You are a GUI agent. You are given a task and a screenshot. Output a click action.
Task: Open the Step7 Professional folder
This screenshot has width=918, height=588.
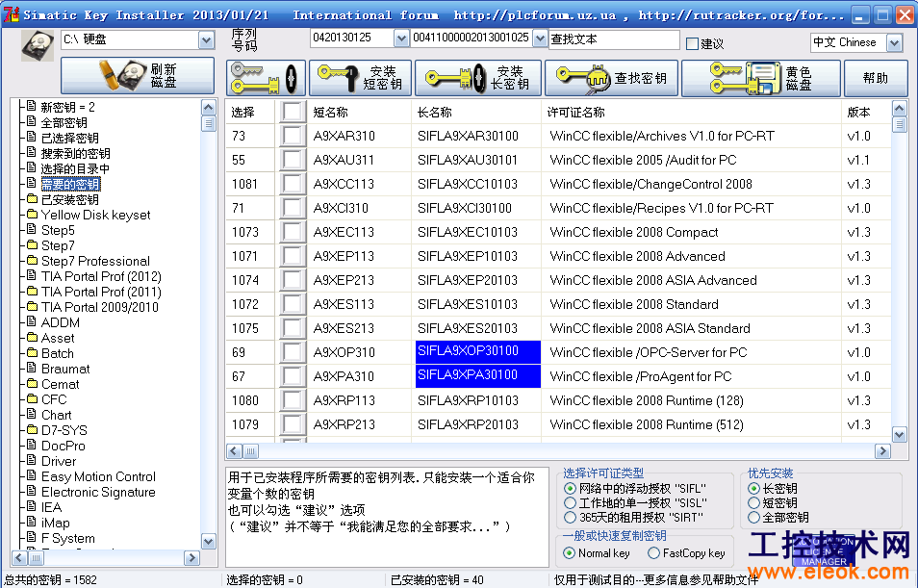coord(95,261)
